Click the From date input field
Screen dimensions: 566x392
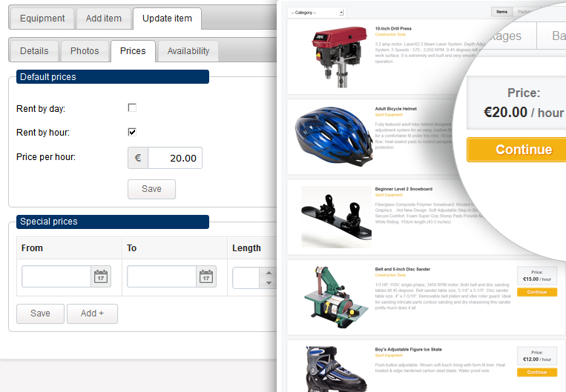(x=56, y=276)
